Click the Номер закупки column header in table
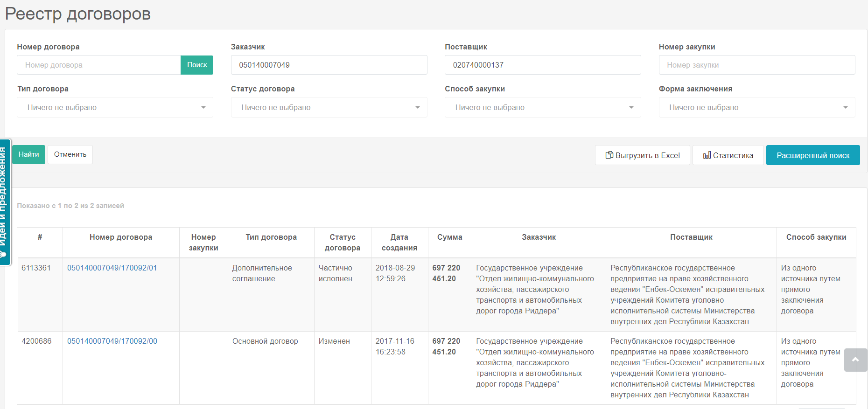 (203, 243)
